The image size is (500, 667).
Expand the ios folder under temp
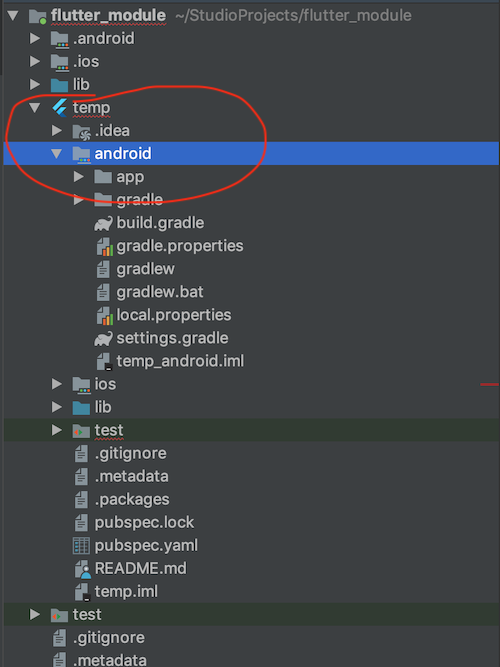click(x=57, y=384)
